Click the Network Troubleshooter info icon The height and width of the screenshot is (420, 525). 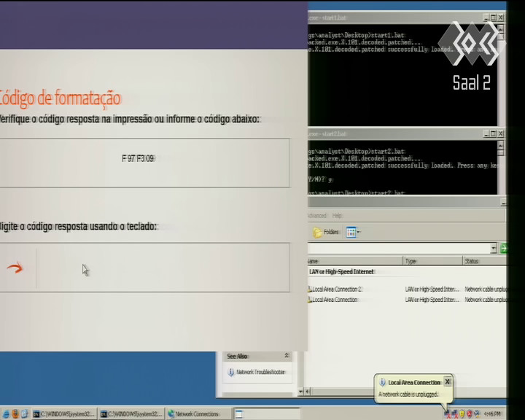230,372
